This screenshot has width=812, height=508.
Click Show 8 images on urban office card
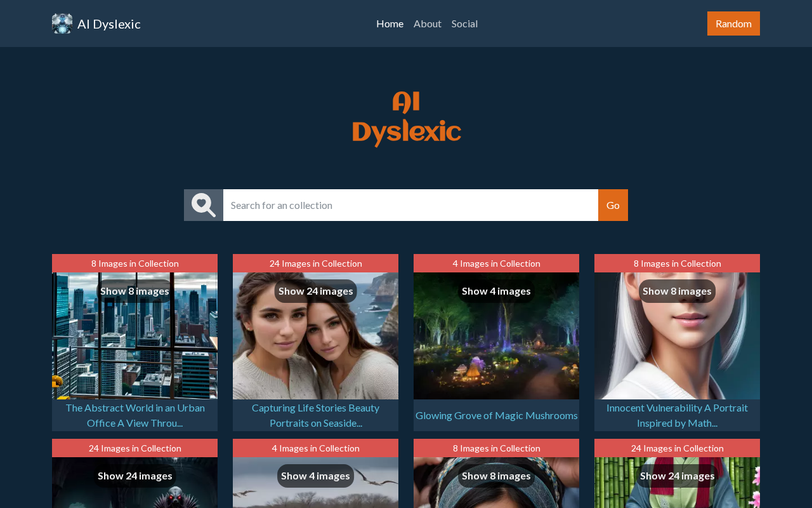134,291
